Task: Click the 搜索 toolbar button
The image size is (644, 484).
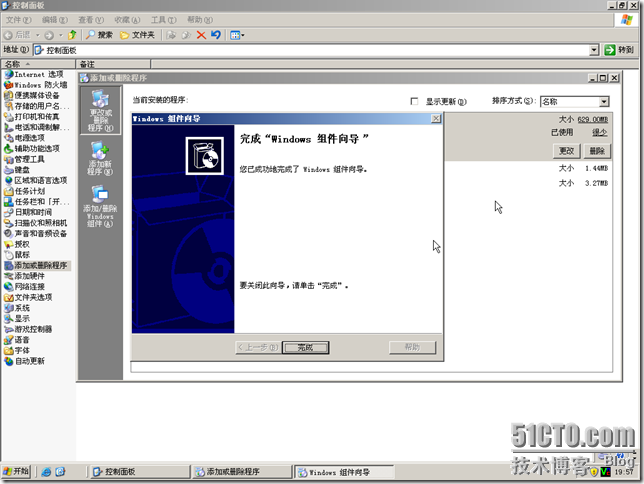Action: 99,35
